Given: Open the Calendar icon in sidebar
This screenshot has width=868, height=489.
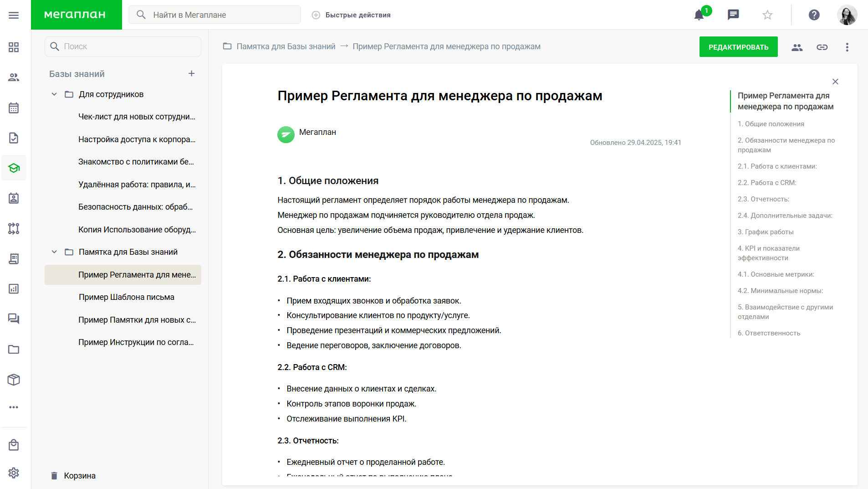Looking at the screenshot, I should (14, 108).
